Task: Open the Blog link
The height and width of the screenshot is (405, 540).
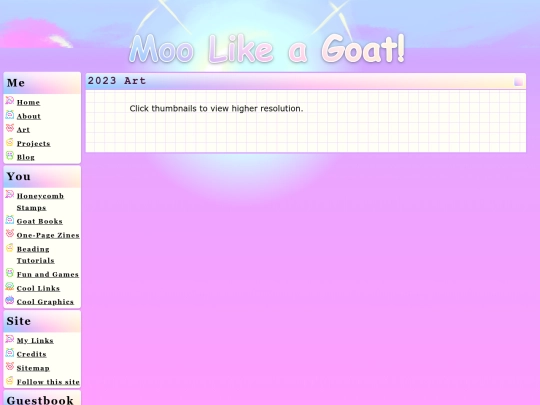Action: click(25, 157)
